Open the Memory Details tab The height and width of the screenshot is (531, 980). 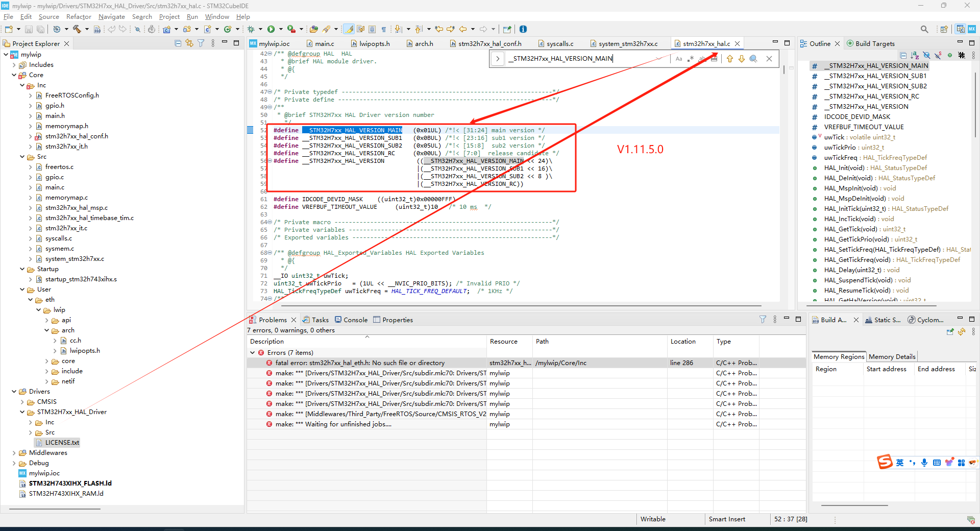coord(892,357)
